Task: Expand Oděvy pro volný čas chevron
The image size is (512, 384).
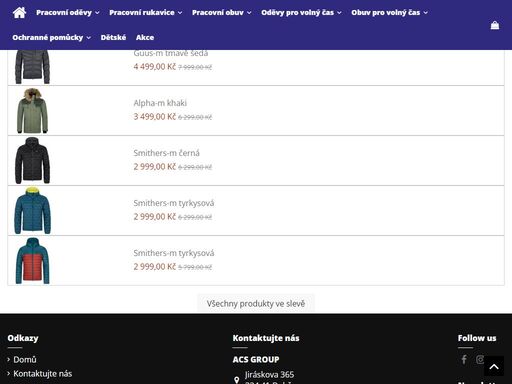Action: pyautogui.click(x=339, y=13)
